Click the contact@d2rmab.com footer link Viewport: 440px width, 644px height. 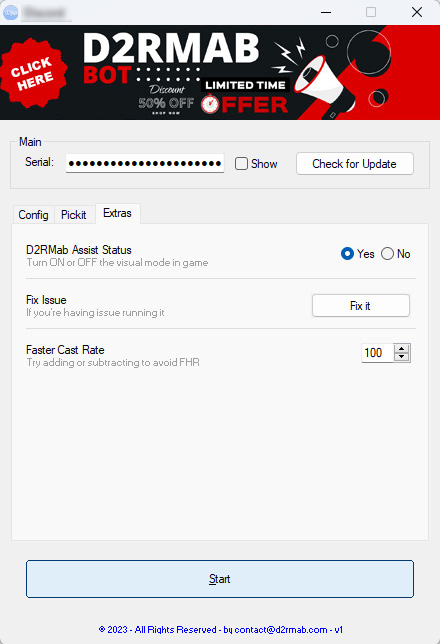(281, 630)
